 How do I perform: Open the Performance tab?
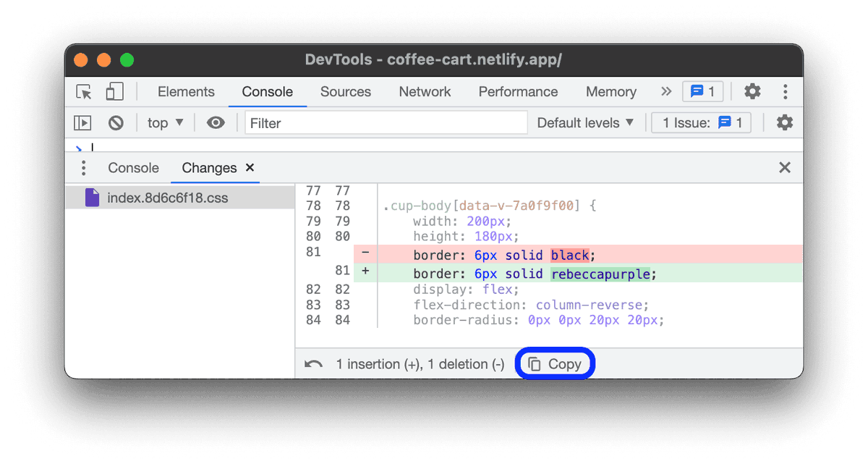[518, 92]
